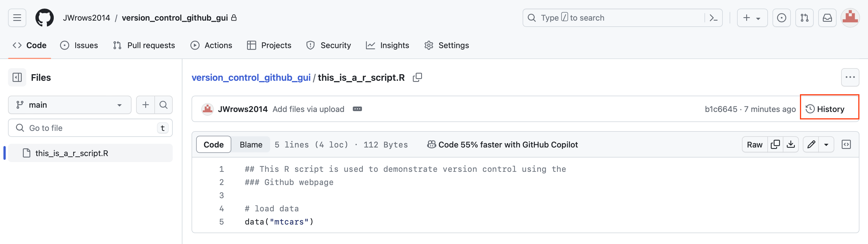The image size is (868, 244).
Task: Switch to Blame view
Action: point(251,144)
